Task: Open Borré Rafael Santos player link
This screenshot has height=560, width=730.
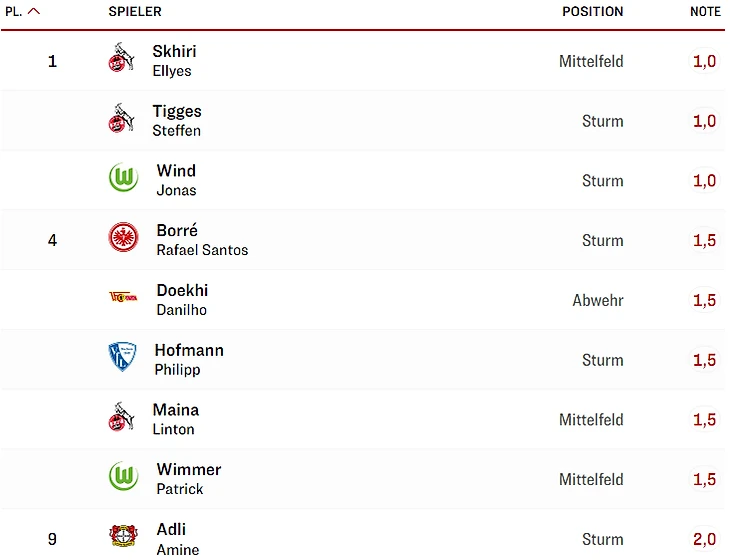Action: pyautogui.click(x=201, y=240)
